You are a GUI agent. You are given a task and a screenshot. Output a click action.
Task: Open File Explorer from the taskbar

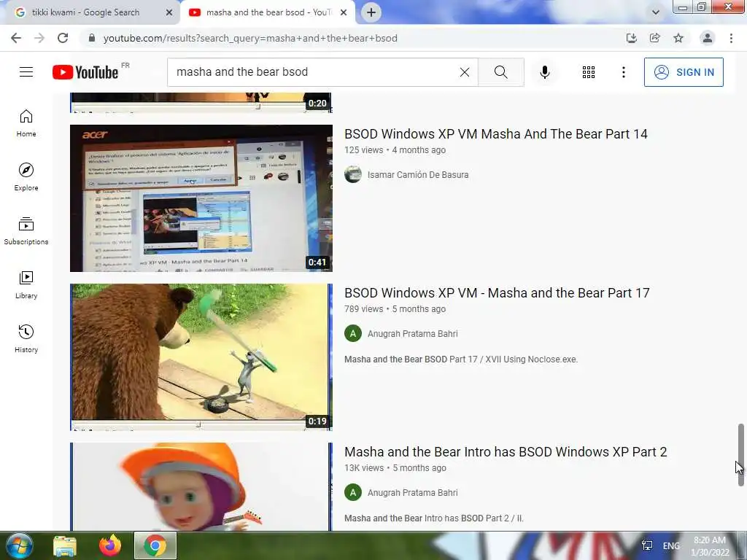[65, 545]
